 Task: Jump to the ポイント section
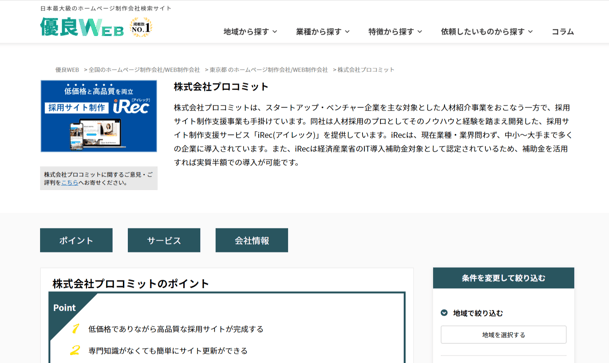(x=76, y=240)
